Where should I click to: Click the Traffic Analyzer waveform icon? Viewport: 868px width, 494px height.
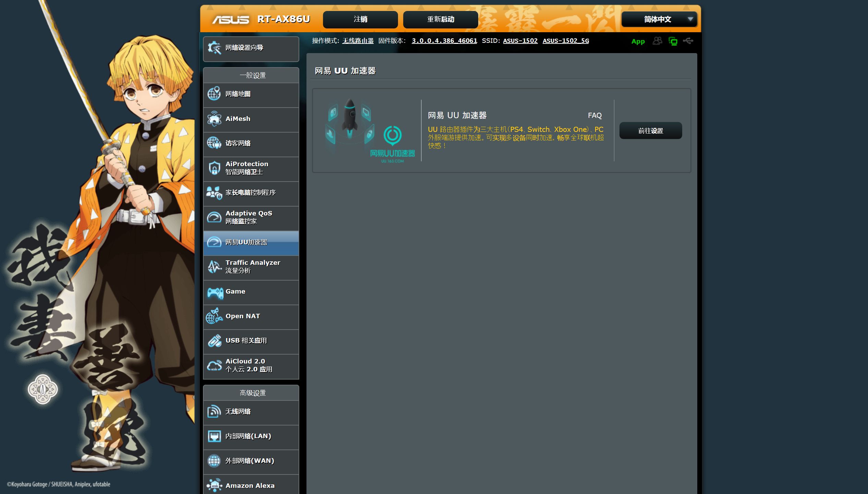(215, 267)
